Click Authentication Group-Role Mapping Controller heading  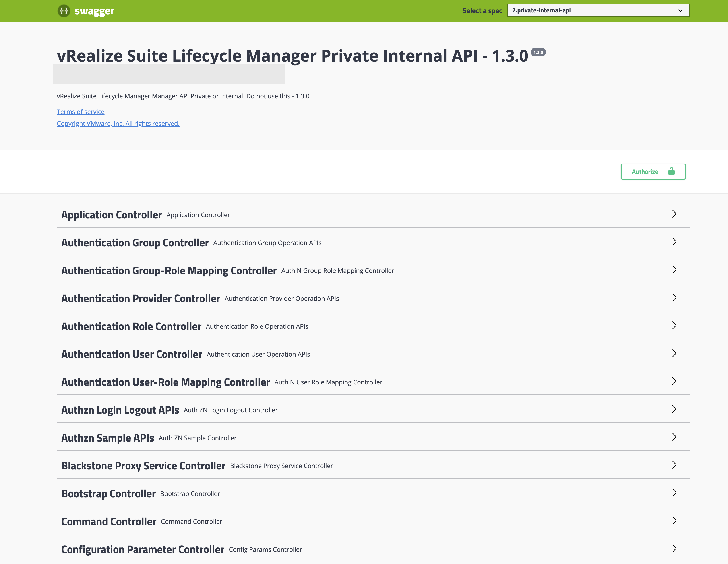coord(169,271)
